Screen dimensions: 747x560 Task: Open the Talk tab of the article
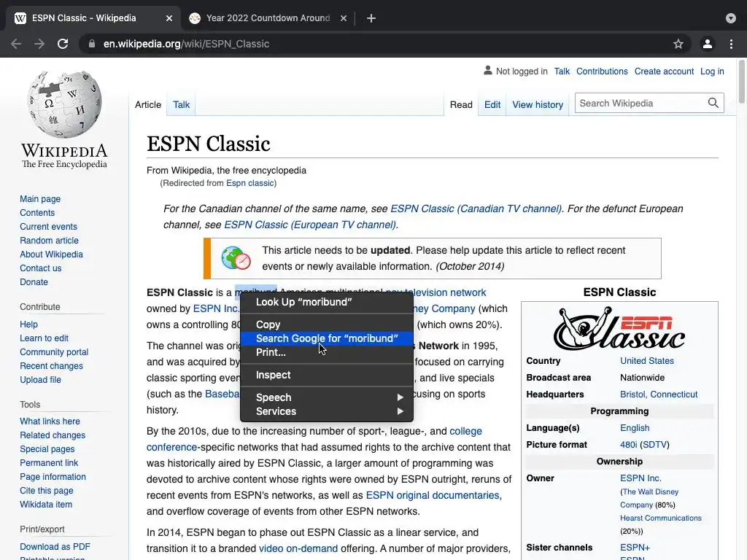point(181,104)
